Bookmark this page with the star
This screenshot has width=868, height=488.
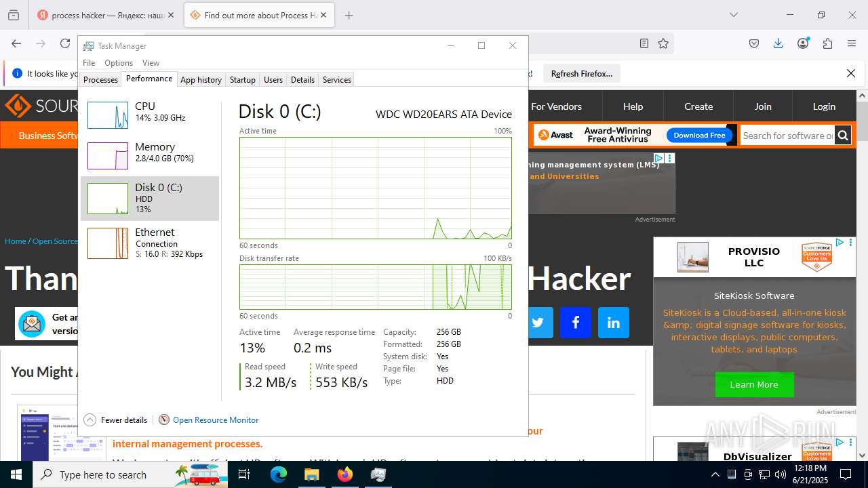coord(663,43)
